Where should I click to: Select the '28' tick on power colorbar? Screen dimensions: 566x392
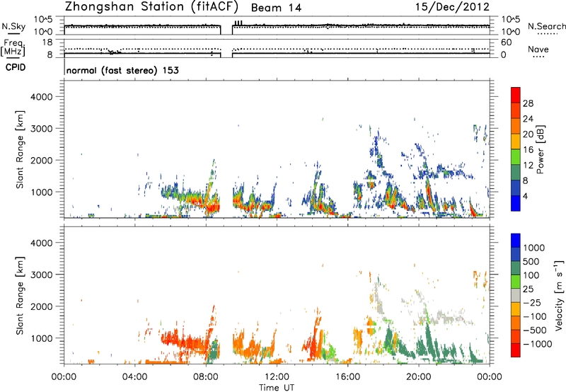[528, 103]
